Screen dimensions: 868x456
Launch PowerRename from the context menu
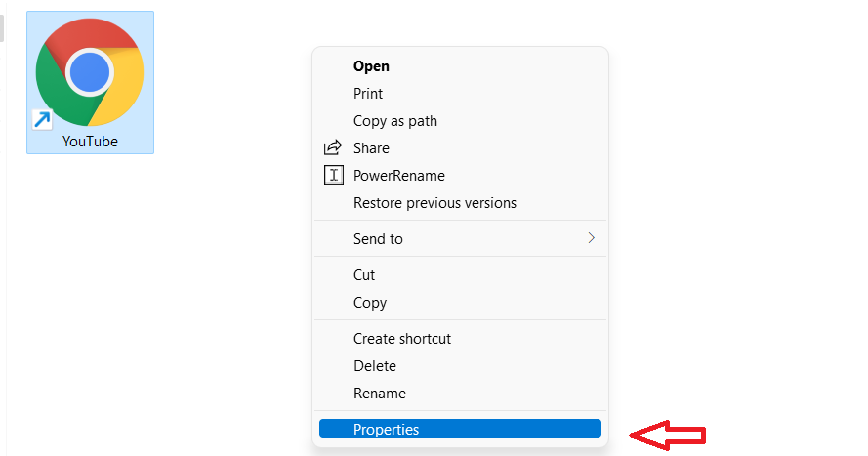tap(399, 176)
